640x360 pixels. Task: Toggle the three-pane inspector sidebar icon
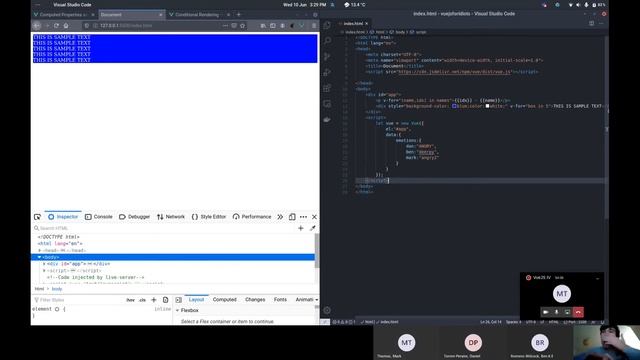[179, 300]
